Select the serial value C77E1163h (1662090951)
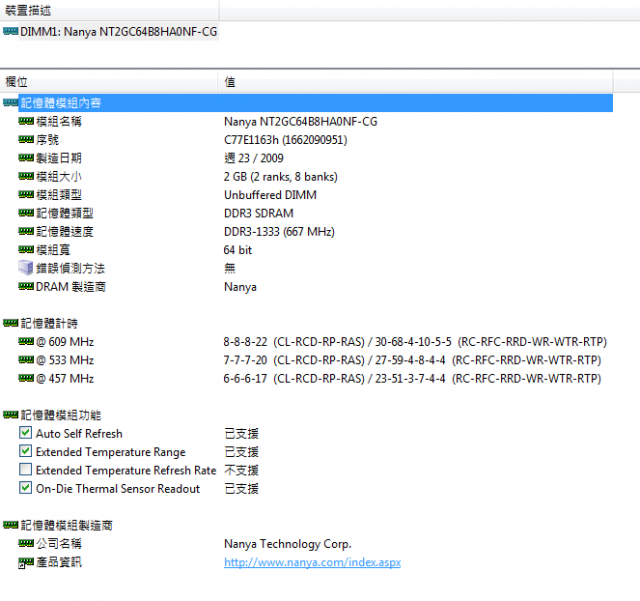The width and height of the screenshot is (640, 601). coord(285,140)
